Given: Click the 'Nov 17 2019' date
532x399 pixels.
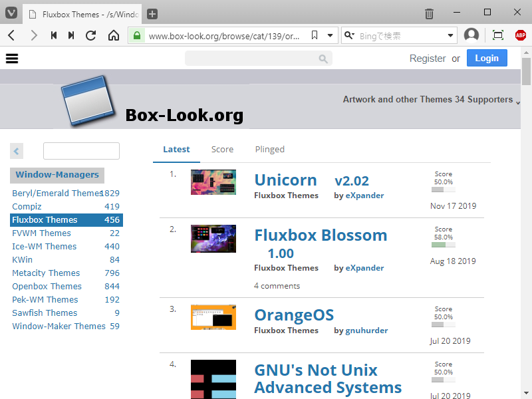Looking at the screenshot, I should [454, 206].
